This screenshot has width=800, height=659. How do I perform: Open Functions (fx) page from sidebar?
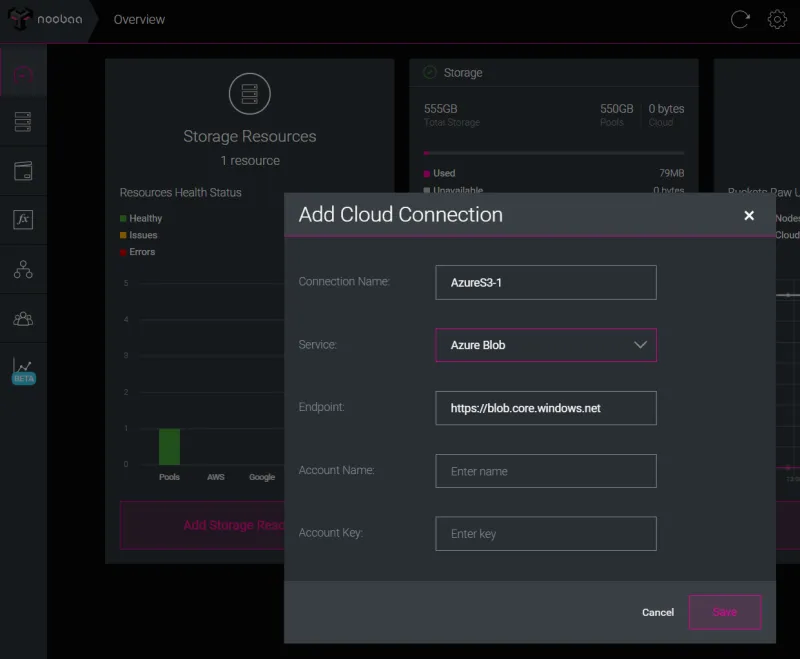(23, 219)
